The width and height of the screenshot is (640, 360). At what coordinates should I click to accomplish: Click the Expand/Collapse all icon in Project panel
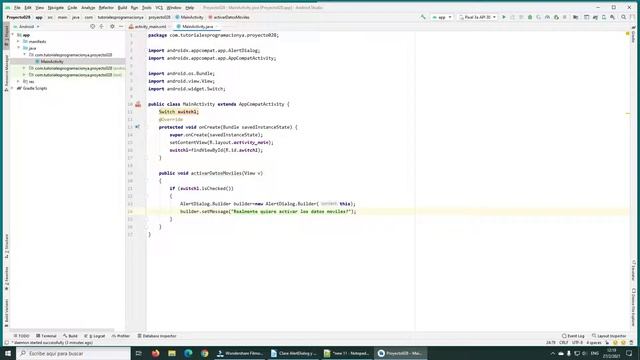102,27
